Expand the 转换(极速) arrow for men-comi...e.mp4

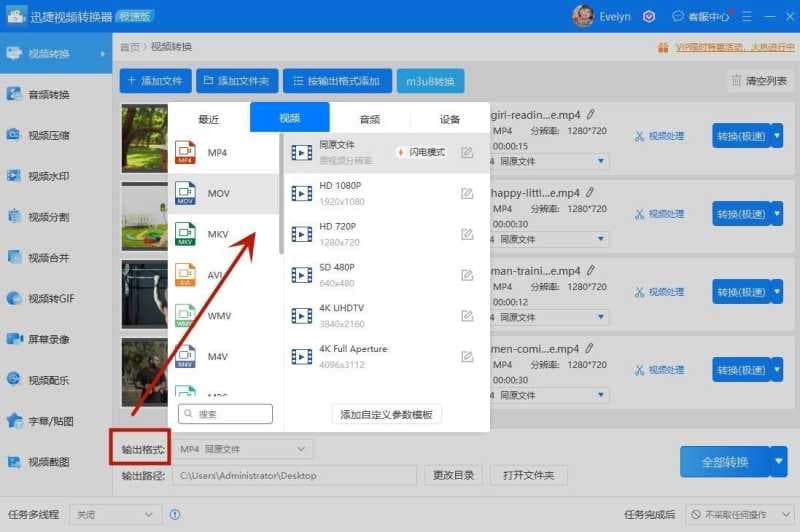click(x=777, y=370)
